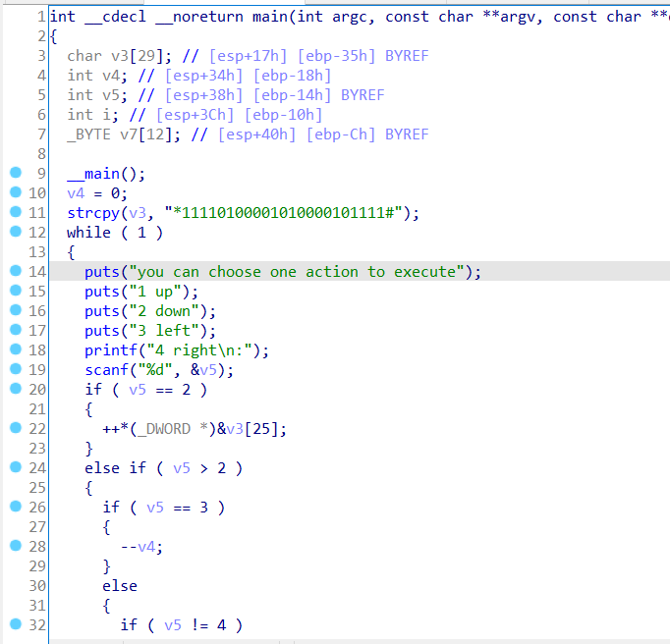Click the highlighted puts "you can choose" line

(282, 272)
